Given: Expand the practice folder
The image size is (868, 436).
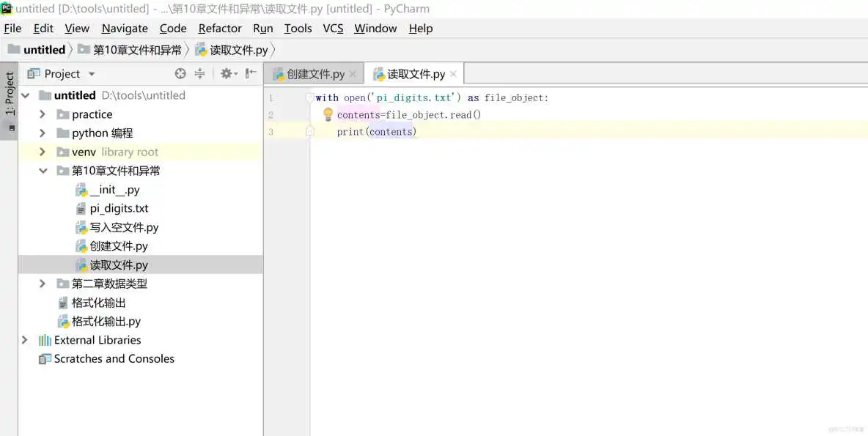Looking at the screenshot, I should pos(43,114).
